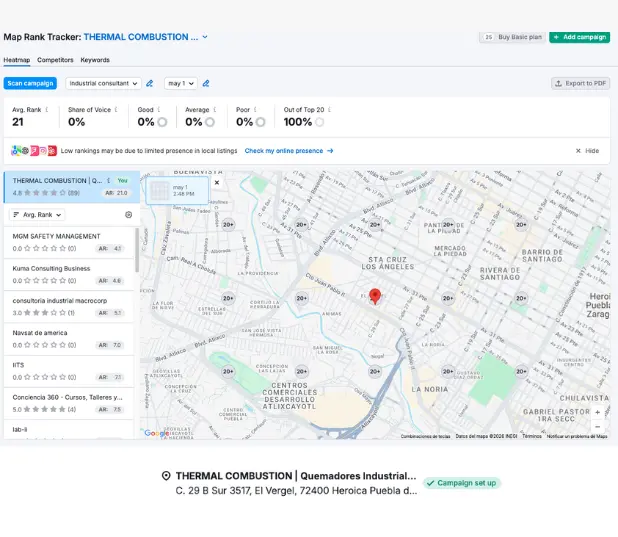Select Conciencia 360 competitor row

(x=69, y=403)
